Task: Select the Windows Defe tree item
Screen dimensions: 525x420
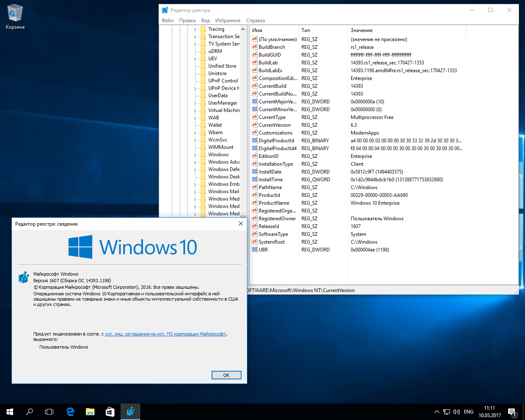Action: (224, 169)
